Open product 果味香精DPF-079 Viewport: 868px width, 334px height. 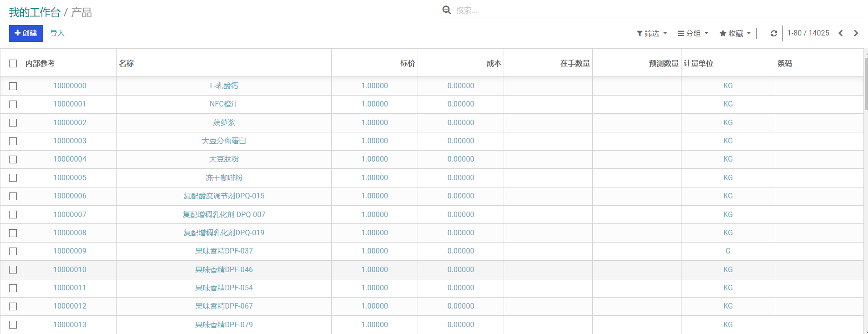[224, 324]
